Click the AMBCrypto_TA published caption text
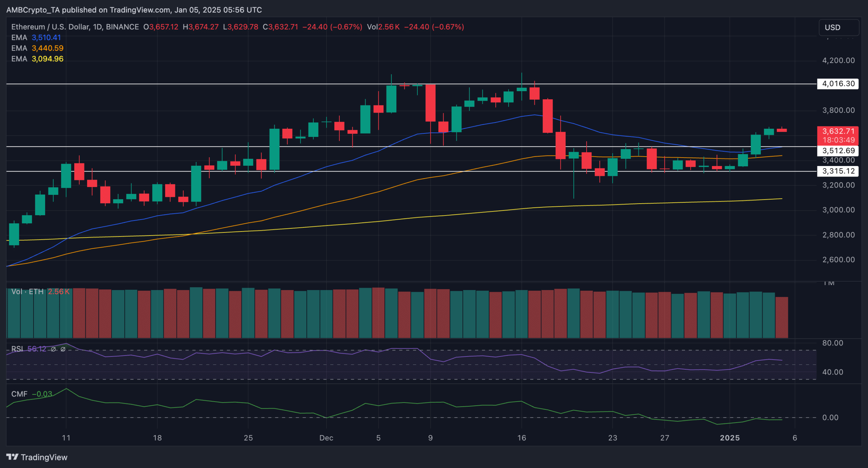 click(x=134, y=10)
